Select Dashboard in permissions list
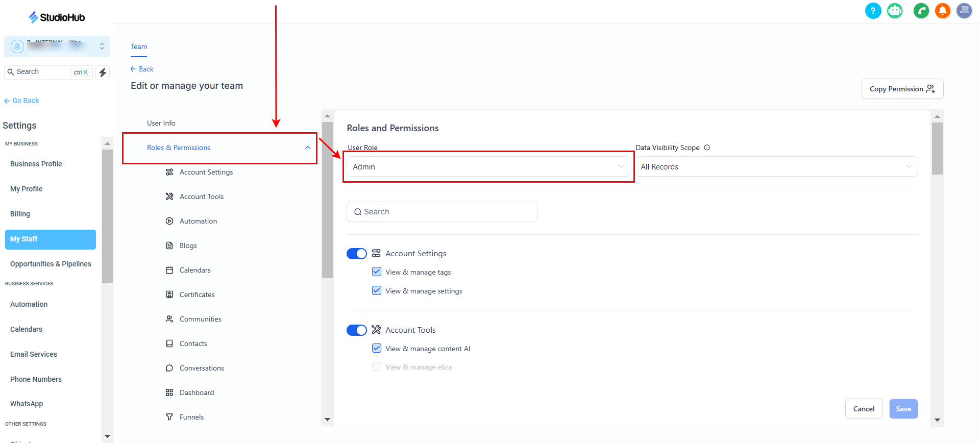The image size is (980, 443). (x=197, y=392)
